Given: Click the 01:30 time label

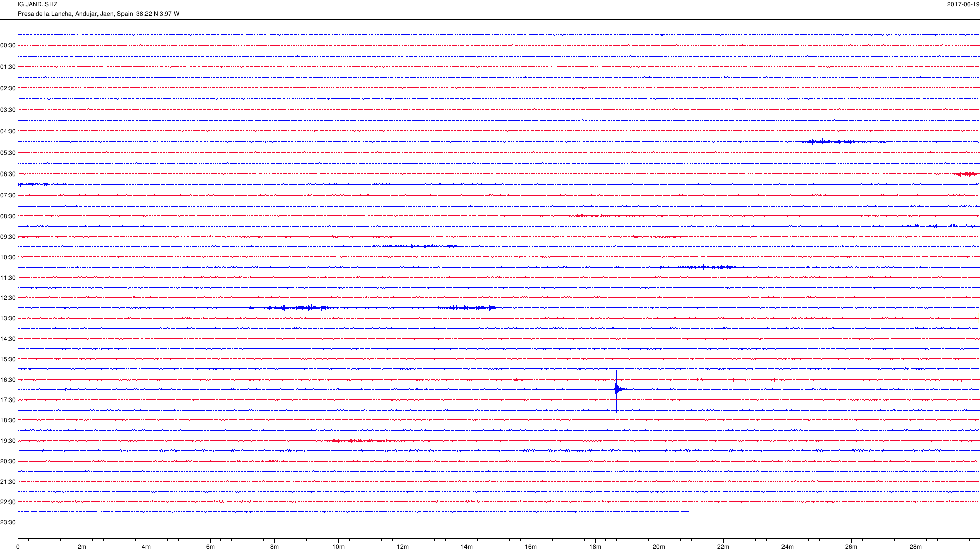Looking at the screenshot, I should click(8, 67).
